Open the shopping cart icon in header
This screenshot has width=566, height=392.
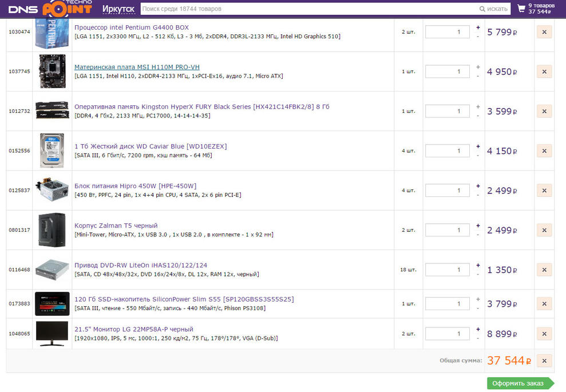tap(521, 9)
